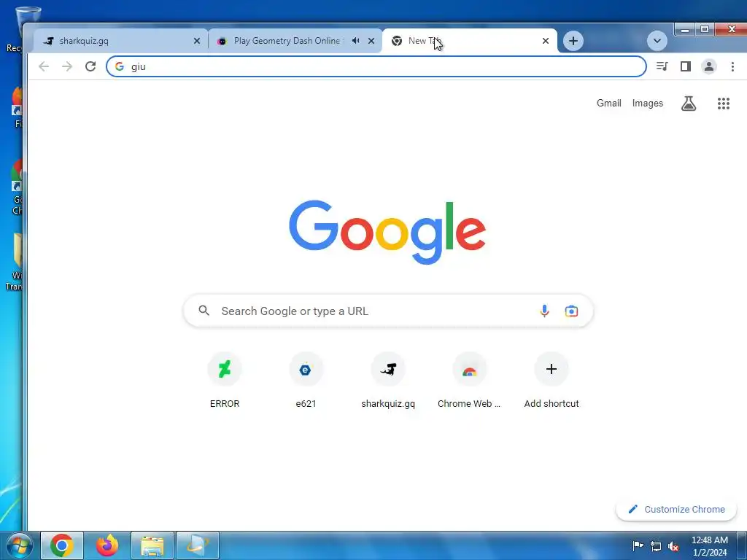Switch to the sharkquiz.gq tab

click(120, 41)
